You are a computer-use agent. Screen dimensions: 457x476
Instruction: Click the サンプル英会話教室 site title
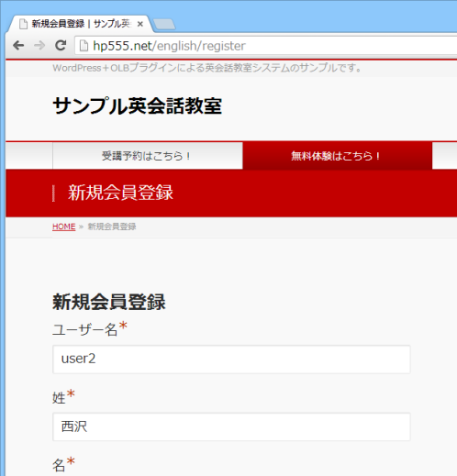click(138, 106)
